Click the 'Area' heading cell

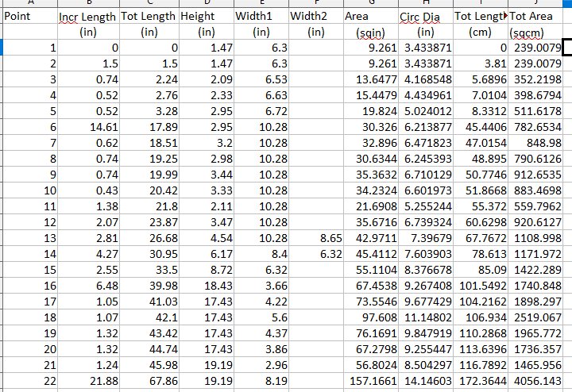(x=371, y=16)
